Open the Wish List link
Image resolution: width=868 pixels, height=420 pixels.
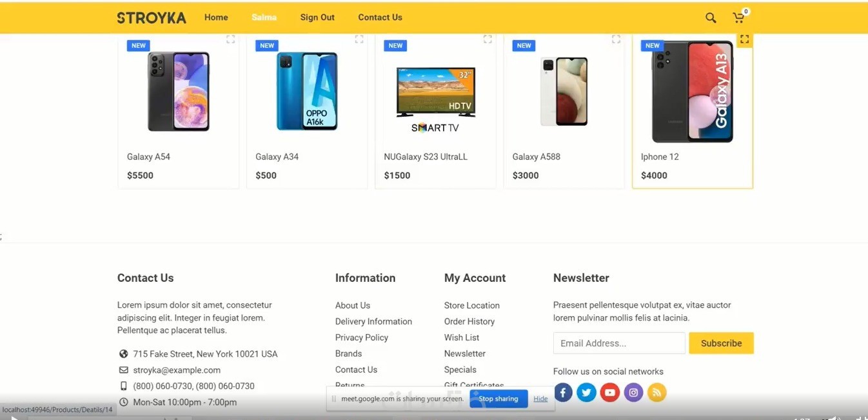[x=462, y=337]
